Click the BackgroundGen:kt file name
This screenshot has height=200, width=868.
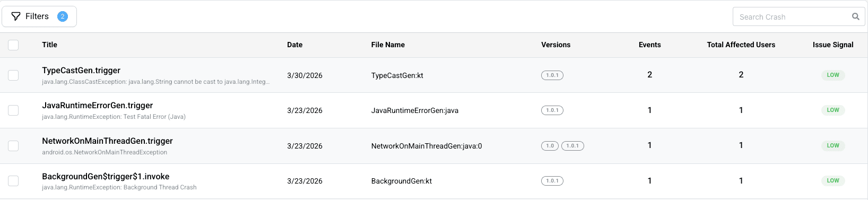point(401,181)
